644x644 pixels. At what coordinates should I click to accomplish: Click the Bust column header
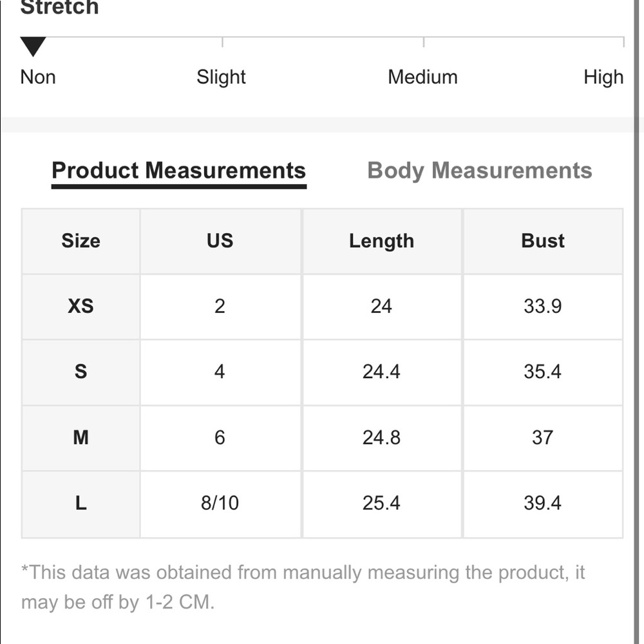pyautogui.click(x=542, y=241)
